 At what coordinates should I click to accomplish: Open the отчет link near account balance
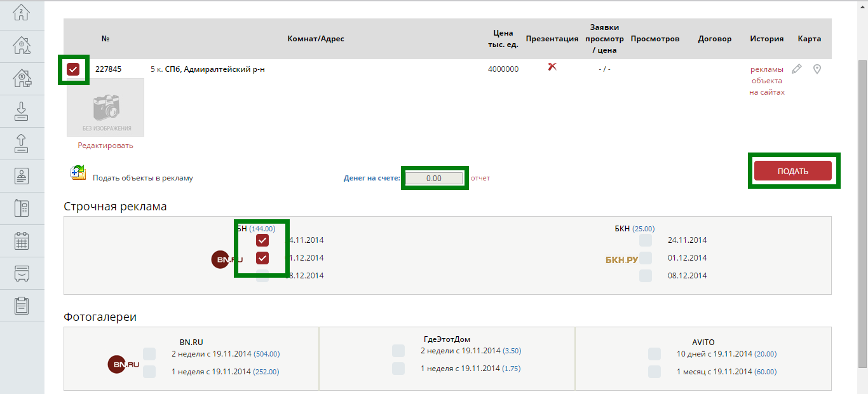pos(480,178)
